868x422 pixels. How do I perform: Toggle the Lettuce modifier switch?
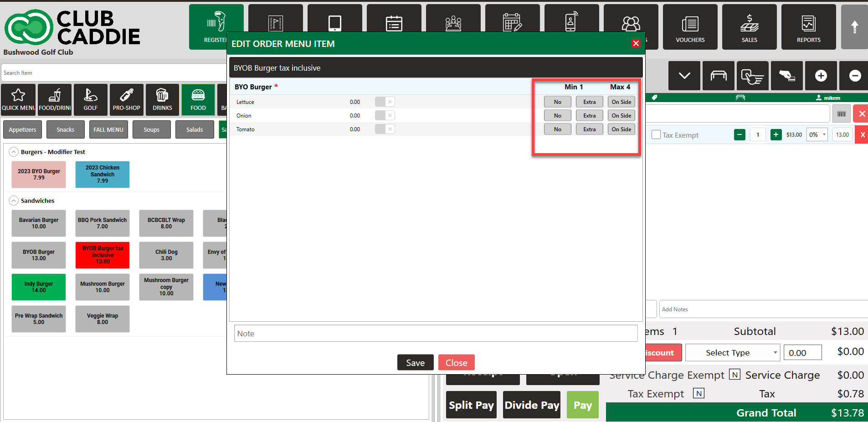[x=385, y=102]
